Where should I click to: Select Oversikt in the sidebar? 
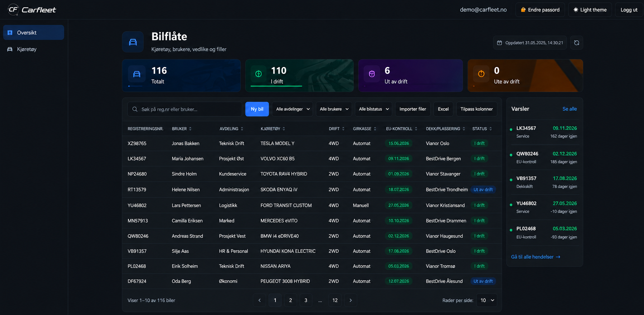pos(33,33)
